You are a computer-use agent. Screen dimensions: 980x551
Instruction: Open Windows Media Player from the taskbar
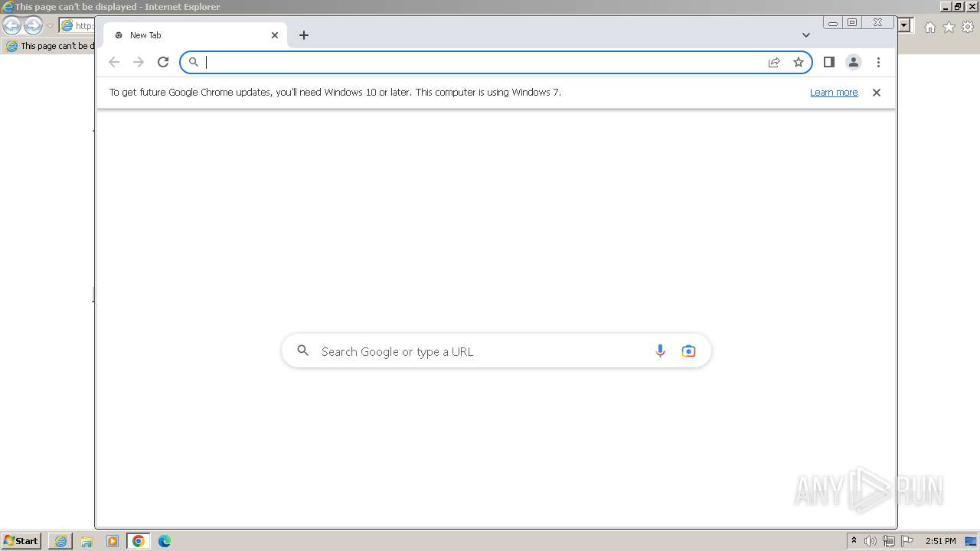click(x=113, y=541)
